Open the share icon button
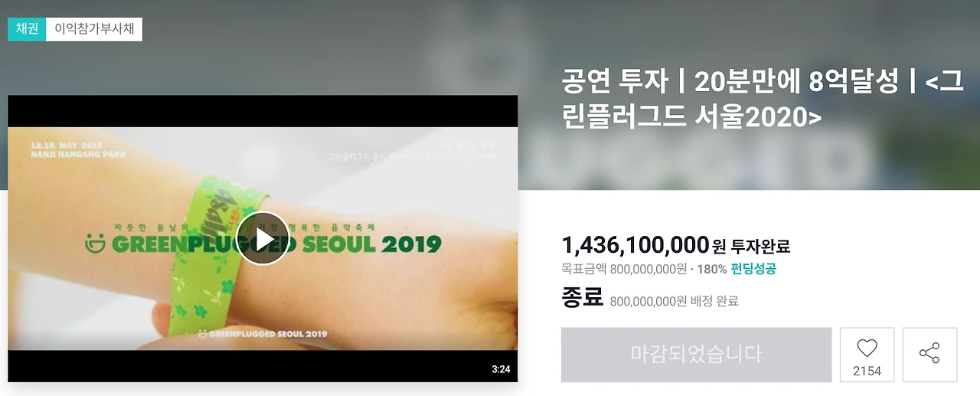This screenshot has width=980, height=396. coord(929,355)
